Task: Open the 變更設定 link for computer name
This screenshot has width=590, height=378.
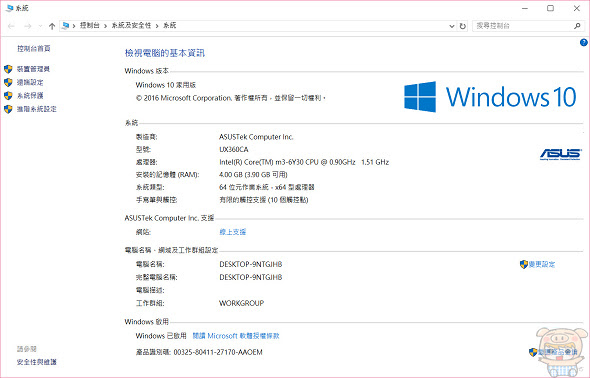Action: 541,264
